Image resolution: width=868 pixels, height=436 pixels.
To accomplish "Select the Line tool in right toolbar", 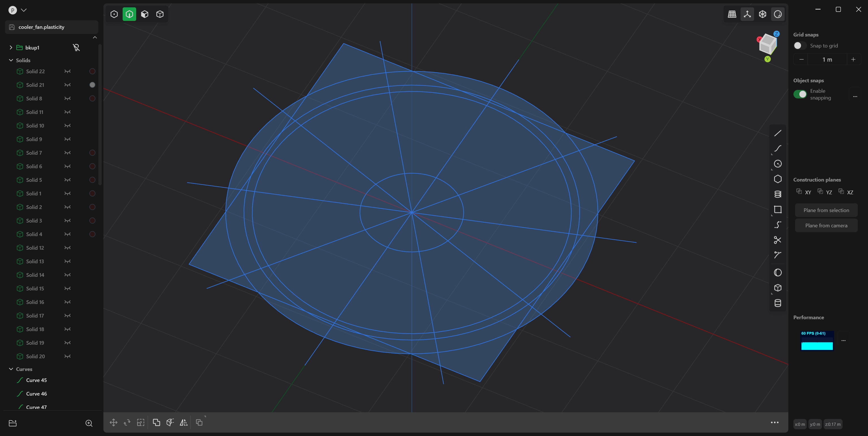I will 777,133.
